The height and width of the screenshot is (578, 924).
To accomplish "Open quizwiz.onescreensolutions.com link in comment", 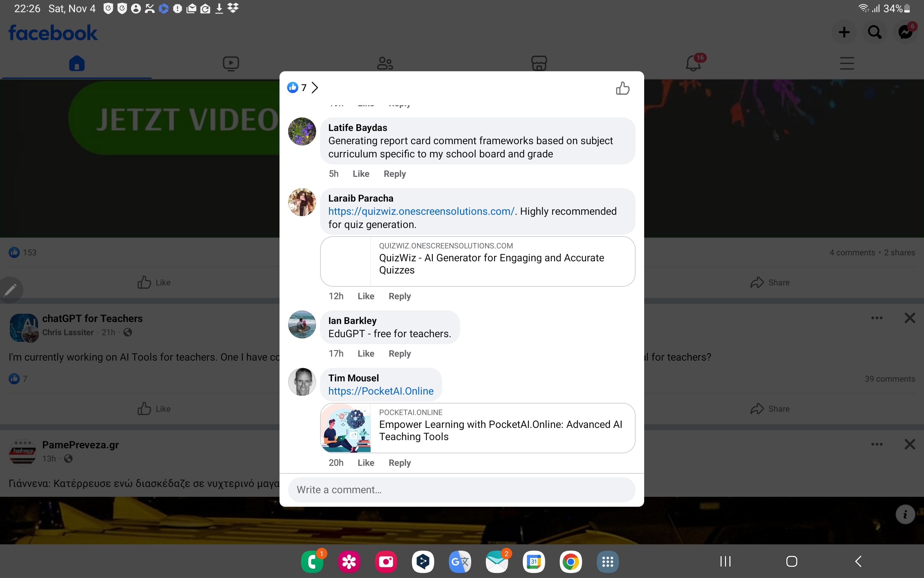I will pos(421,211).
